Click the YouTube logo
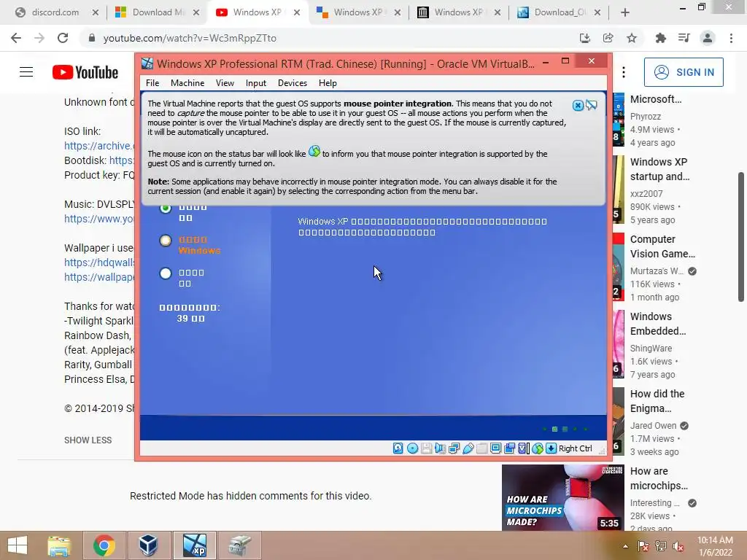The height and width of the screenshot is (560, 747). [85, 72]
